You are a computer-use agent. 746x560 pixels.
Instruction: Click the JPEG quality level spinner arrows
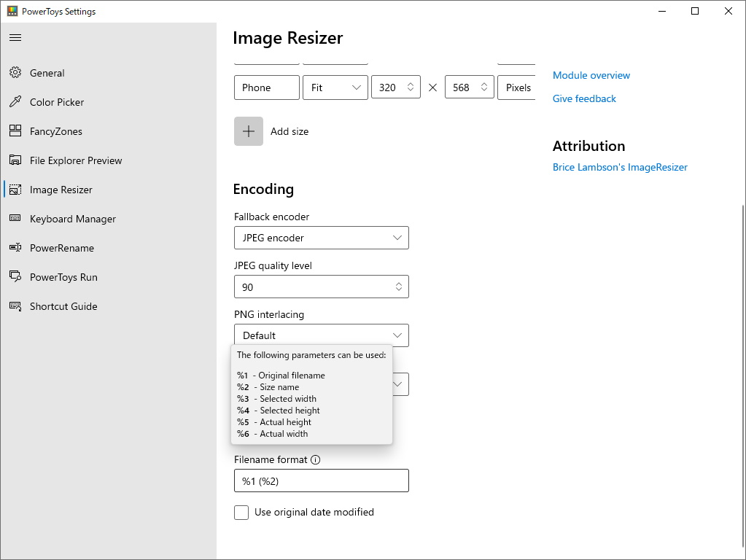point(399,287)
